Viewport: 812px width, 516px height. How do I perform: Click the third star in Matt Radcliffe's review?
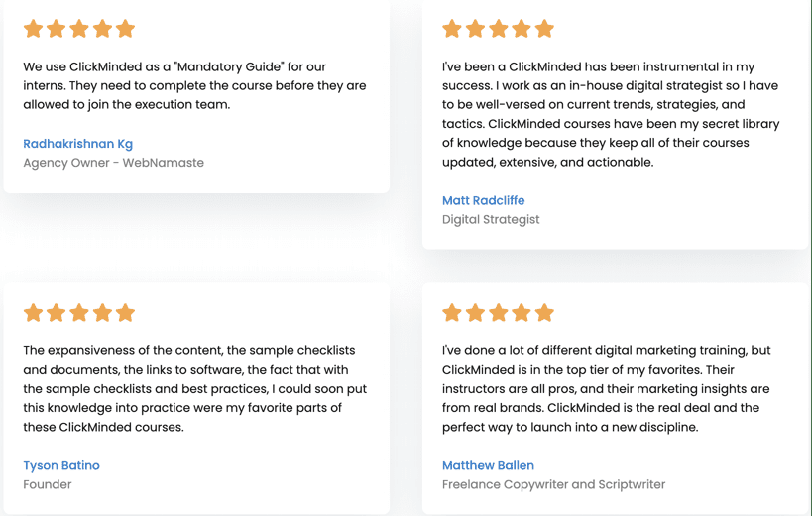(498, 29)
